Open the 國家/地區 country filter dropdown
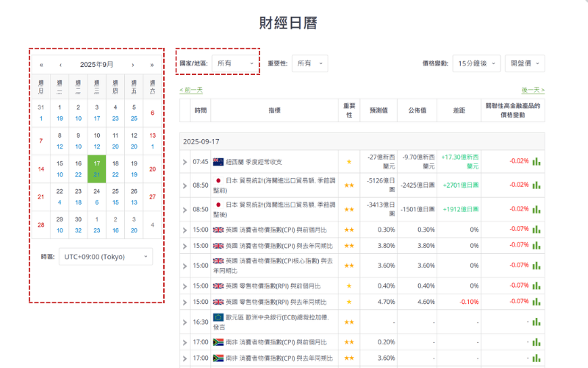The height and width of the screenshot is (368, 588). (235, 64)
